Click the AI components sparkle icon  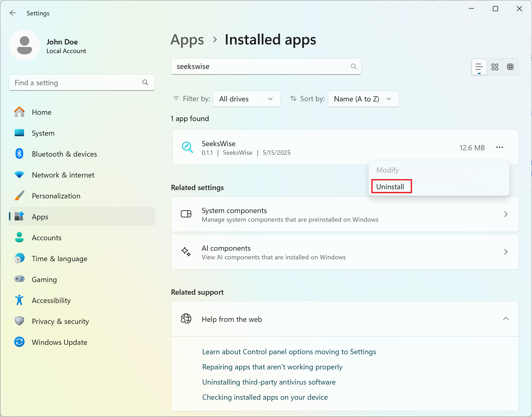pyautogui.click(x=186, y=252)
